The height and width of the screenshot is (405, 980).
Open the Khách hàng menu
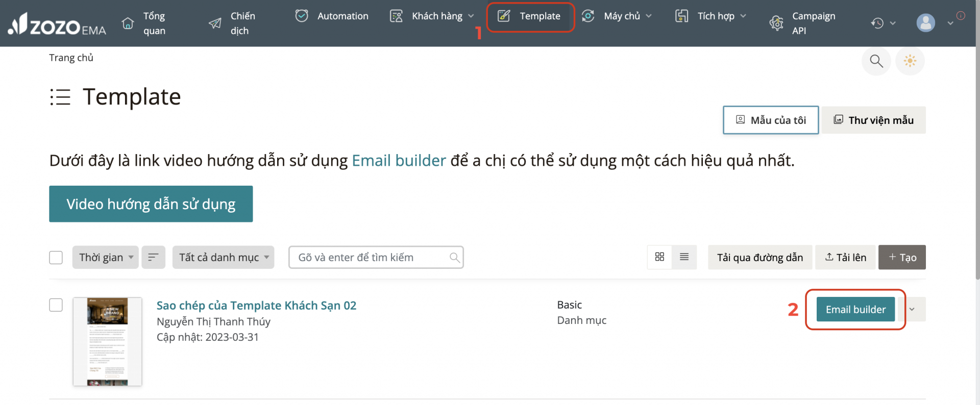(x=436, y=16)
